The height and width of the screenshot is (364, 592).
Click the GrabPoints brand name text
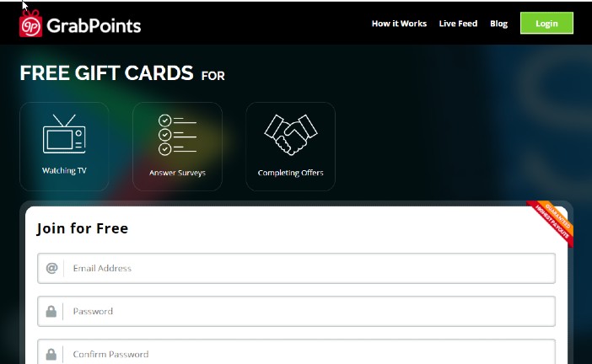click(x=94, y=26)
